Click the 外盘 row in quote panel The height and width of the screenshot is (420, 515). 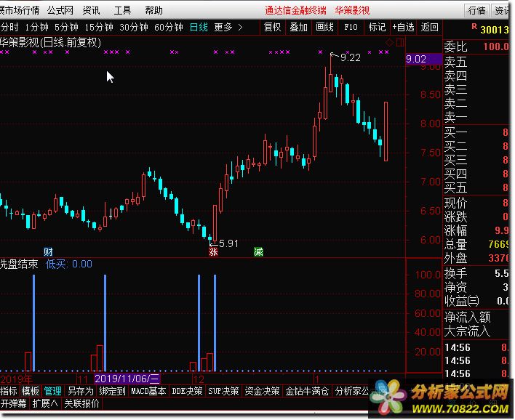[x=476, y=259]
